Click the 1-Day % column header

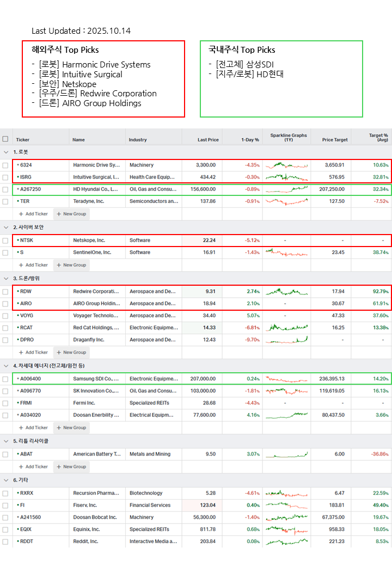pyautogui.click(x=250, y=140)
